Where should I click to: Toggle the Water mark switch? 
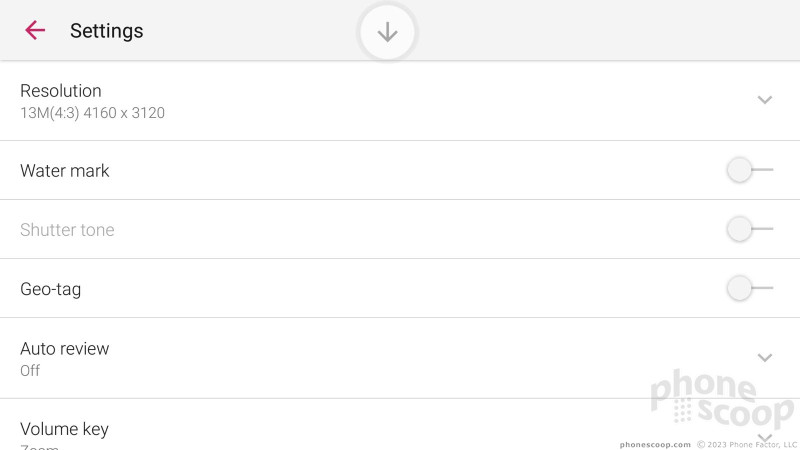749,170
